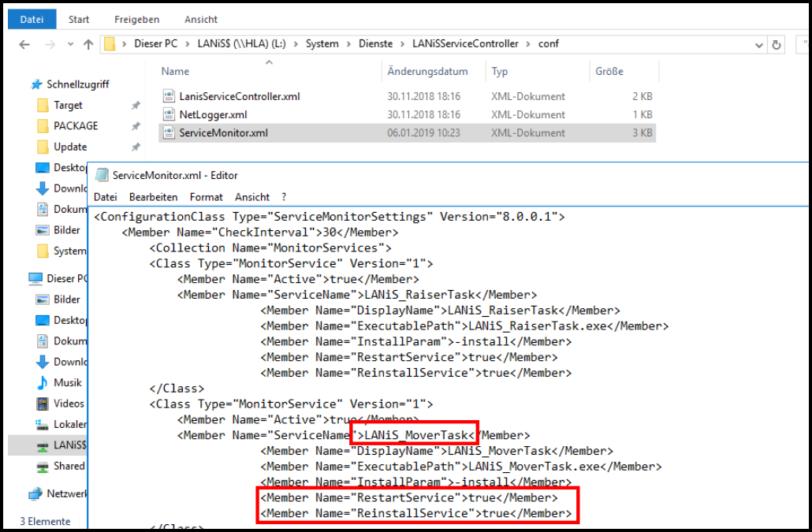Open Editor help menu (?)
Image resolution: width=812 pixels, height=532 pixels.
(284, 197)
